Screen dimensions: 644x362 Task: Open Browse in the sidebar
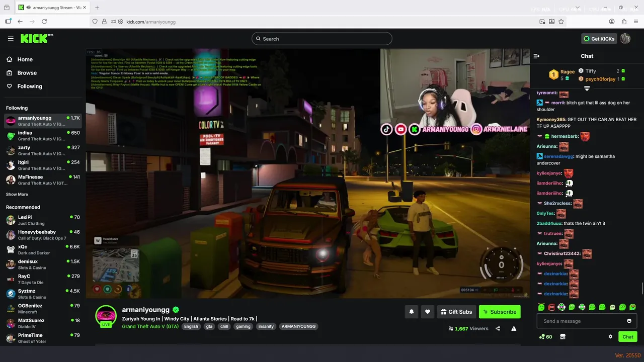coord(27,73)
